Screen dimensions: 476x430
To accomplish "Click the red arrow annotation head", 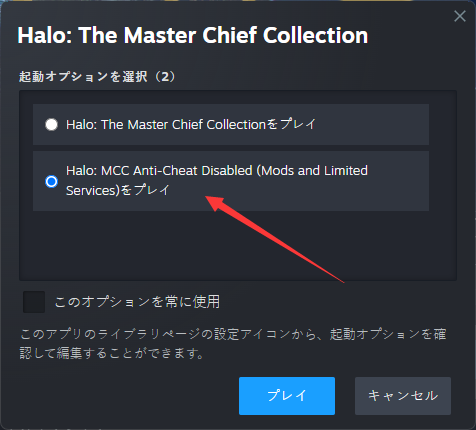I will pyautogui.click(x=214, y=202).
